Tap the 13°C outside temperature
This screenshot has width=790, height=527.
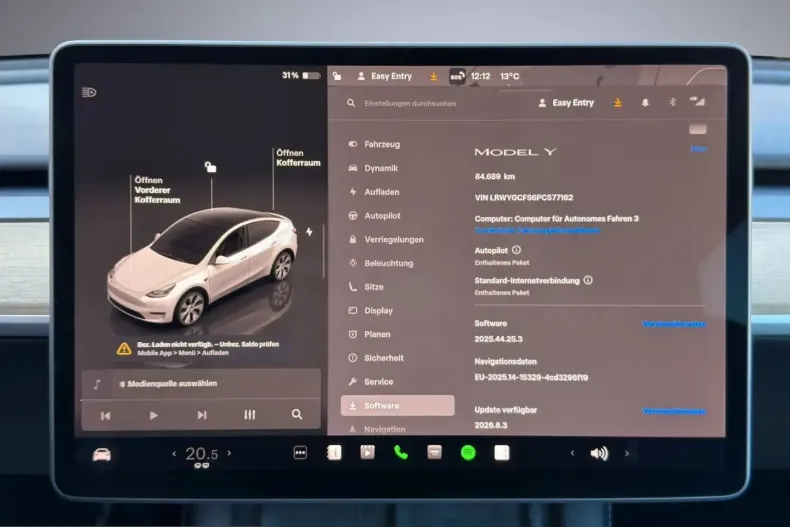(509, 76)
